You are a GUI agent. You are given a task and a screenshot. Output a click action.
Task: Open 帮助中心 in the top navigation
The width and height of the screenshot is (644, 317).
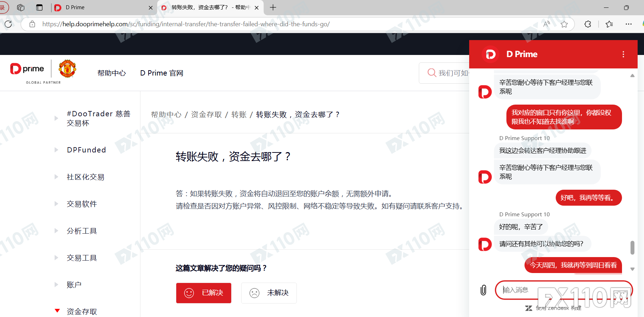(112, 73)
